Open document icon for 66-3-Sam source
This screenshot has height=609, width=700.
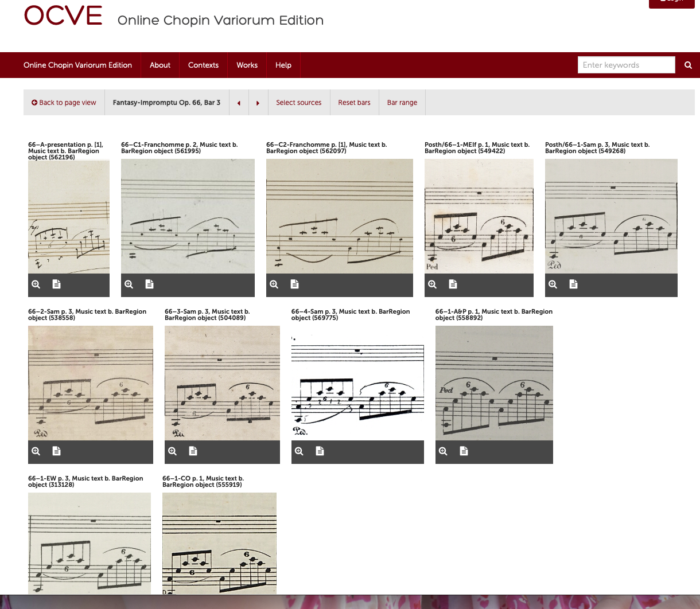(x=193, y=451)
